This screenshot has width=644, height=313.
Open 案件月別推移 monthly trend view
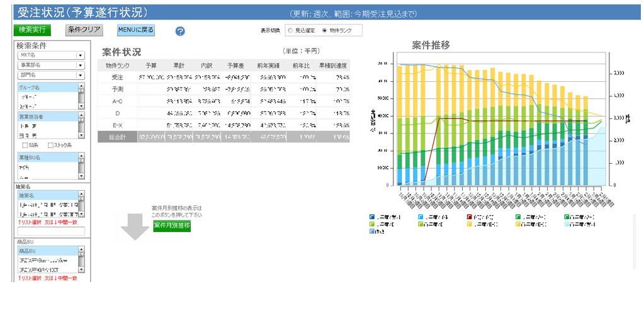(172, 226)
